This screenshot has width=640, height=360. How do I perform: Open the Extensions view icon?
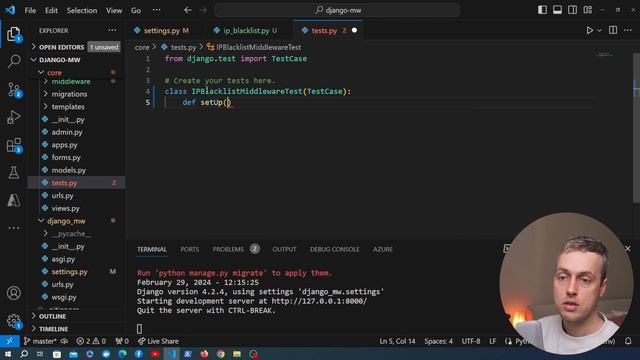pyautogui.click(x=13, y=145)
